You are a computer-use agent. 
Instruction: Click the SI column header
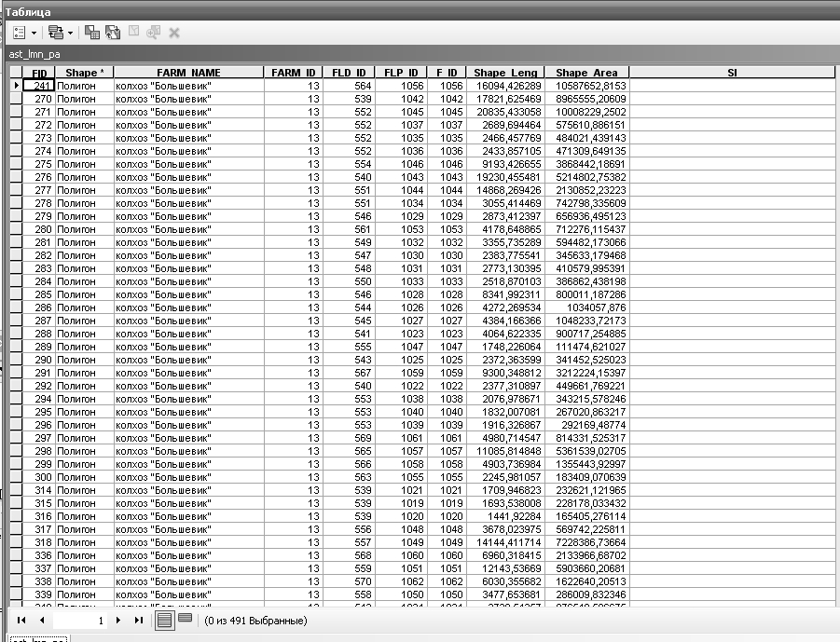(x=732, y=73)
